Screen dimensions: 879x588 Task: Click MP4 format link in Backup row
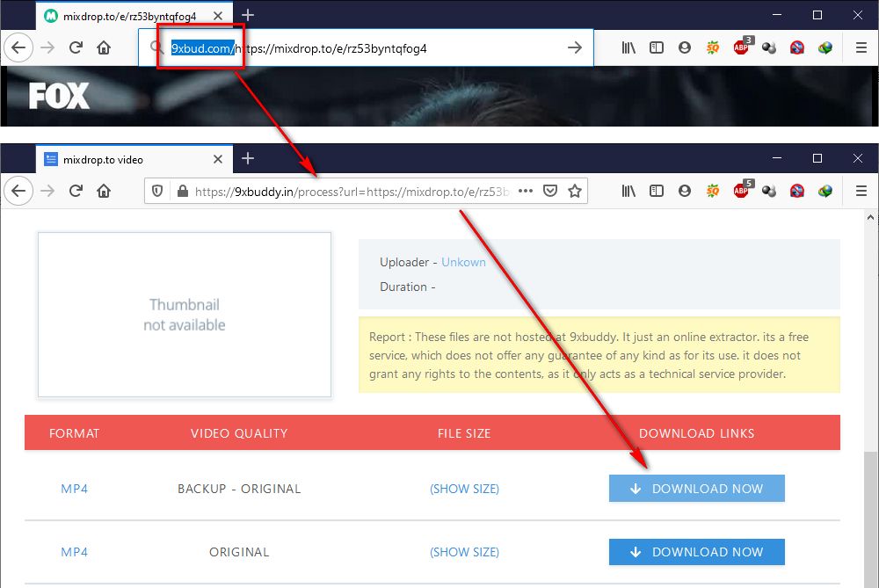tap(74, 489)
